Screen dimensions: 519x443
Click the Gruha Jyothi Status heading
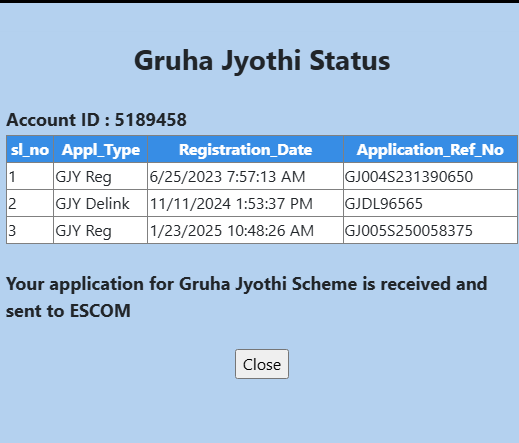coord(262,61)
